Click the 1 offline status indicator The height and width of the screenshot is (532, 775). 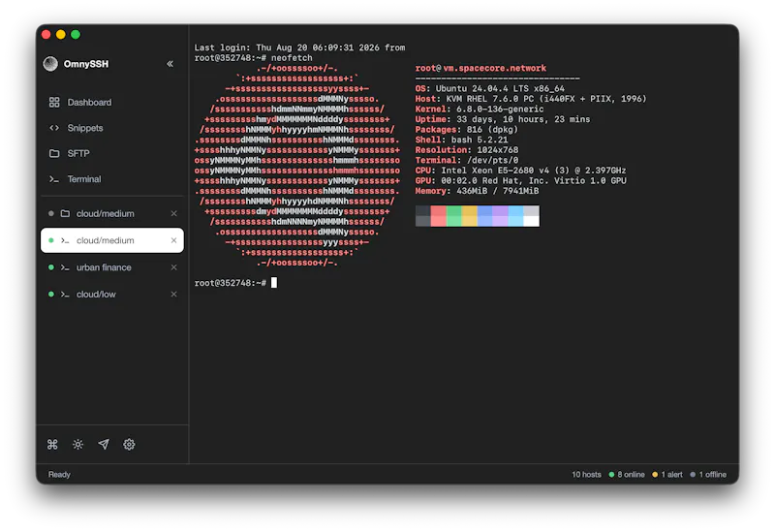coord(708,475)
